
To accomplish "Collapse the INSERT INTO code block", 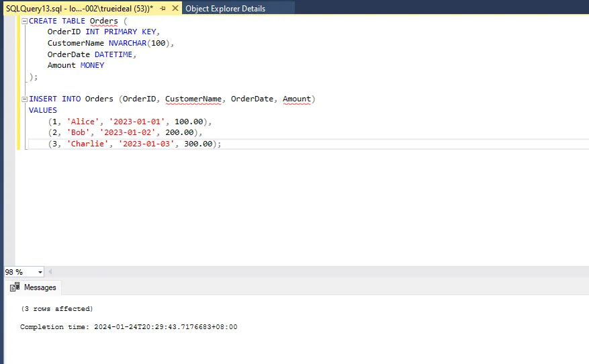I will pyautogui.click(x=25, y=99).
